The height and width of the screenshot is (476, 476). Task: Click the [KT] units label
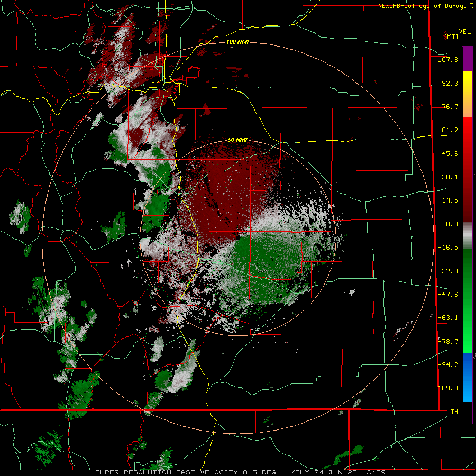coord(452,36)
